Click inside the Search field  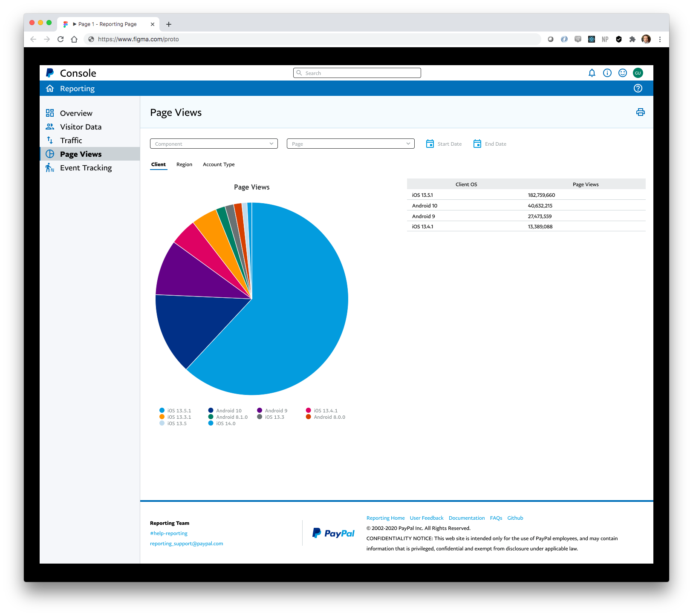[x=356, y=73]
